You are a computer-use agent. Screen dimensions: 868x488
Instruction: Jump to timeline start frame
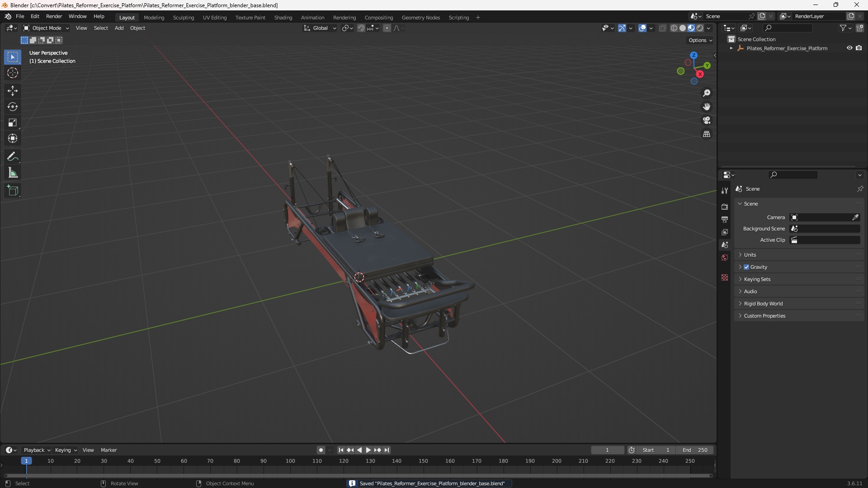(341, 450)
